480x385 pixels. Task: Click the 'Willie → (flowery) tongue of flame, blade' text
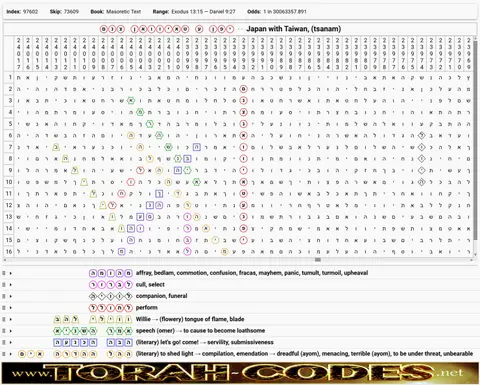click(190, 319)
